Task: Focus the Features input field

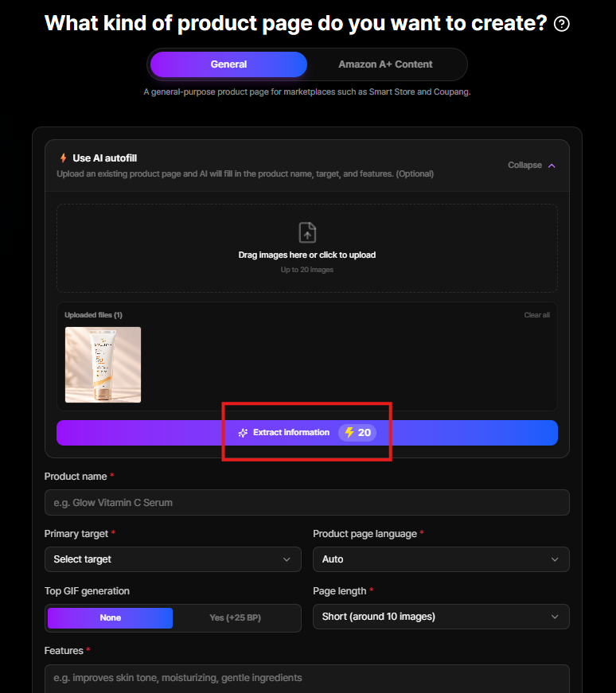Action: tap(307, 679)
